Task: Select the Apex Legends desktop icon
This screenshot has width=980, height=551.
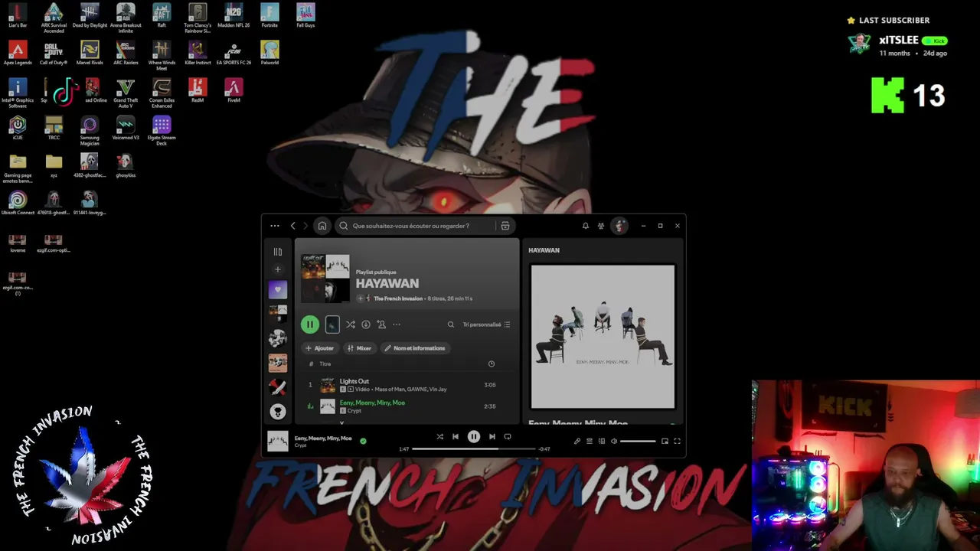Action: (18, 54)
